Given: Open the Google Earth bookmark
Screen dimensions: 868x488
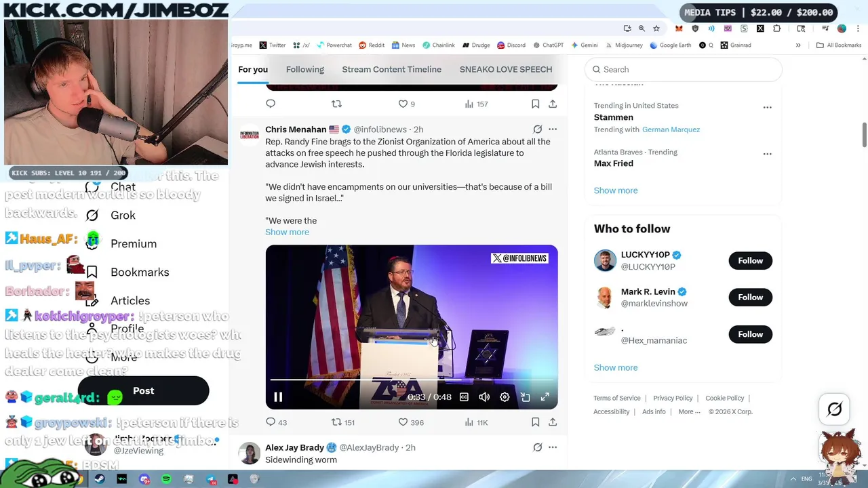Looking at the screenshot, I should pos(670,45).
